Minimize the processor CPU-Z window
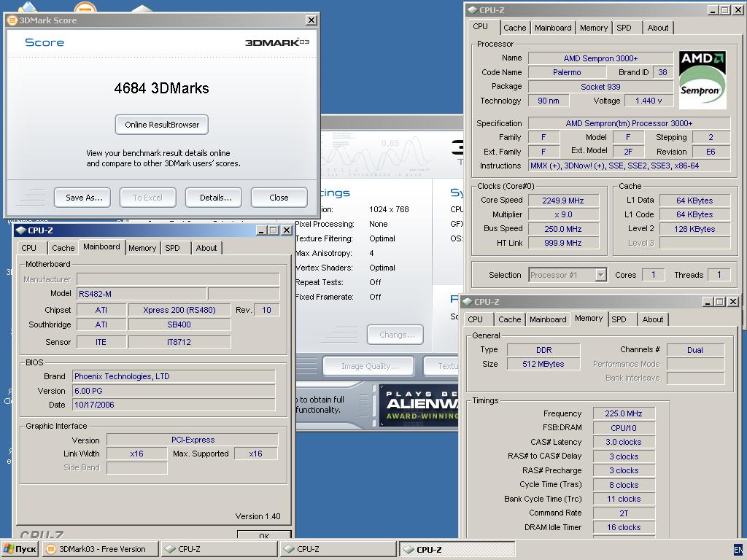This screenshot has height=560, width=747. coord(713,10)
